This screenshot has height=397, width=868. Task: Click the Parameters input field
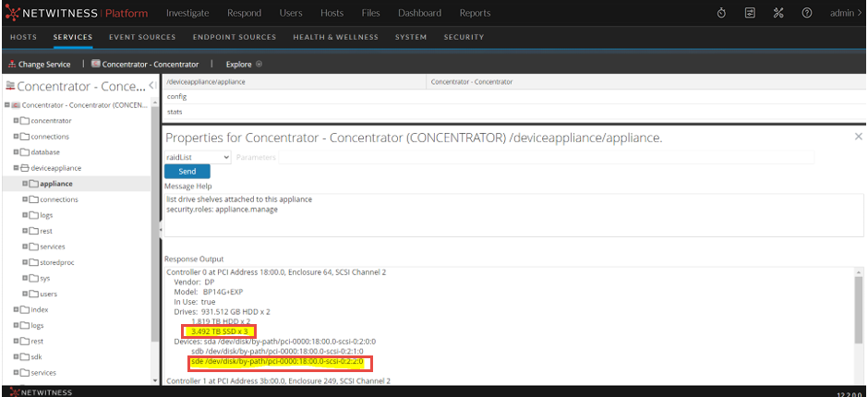(545, 157)
